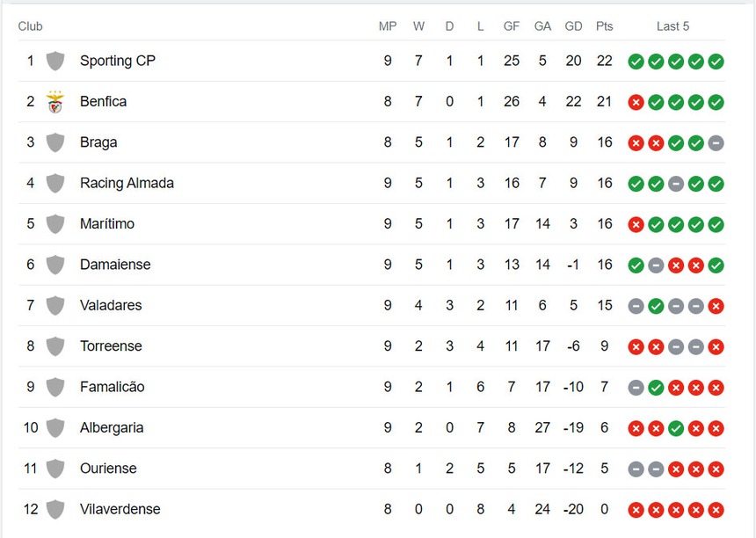Click Marítimo's red loss icon in Last 5

click(x=636, y=224)
